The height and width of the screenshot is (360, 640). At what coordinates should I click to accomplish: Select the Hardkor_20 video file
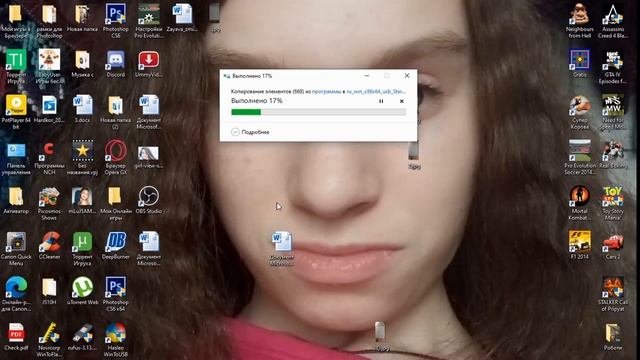coord(49,109)
